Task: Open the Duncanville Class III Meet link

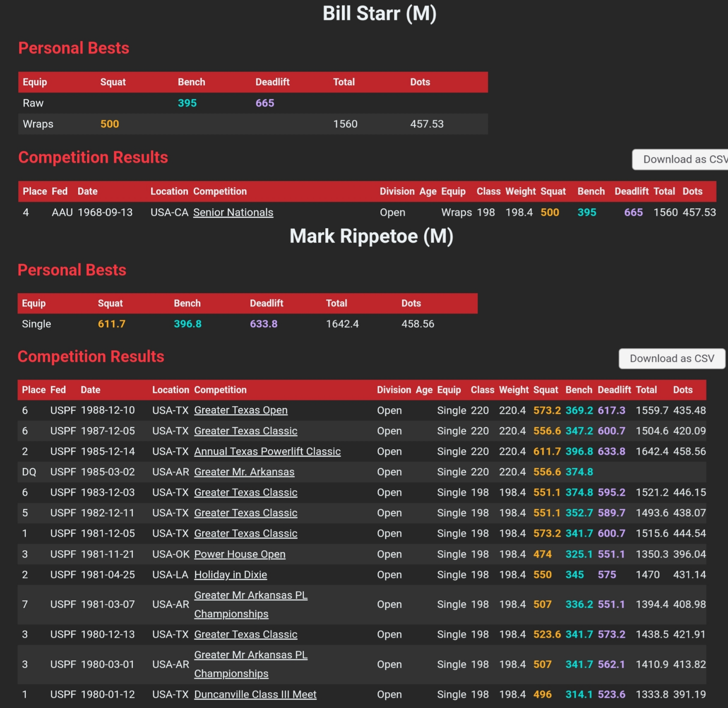Action: [x=255, y=694]
